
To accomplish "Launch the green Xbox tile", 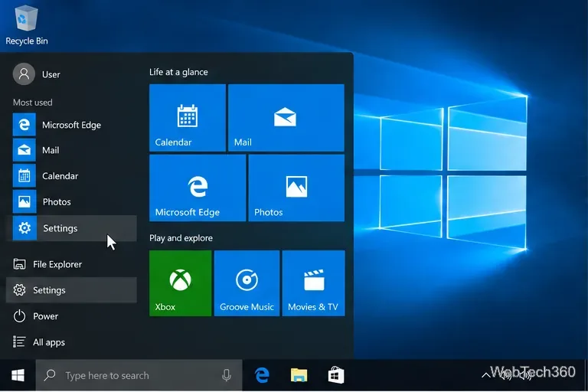I will tap(181, 283).
